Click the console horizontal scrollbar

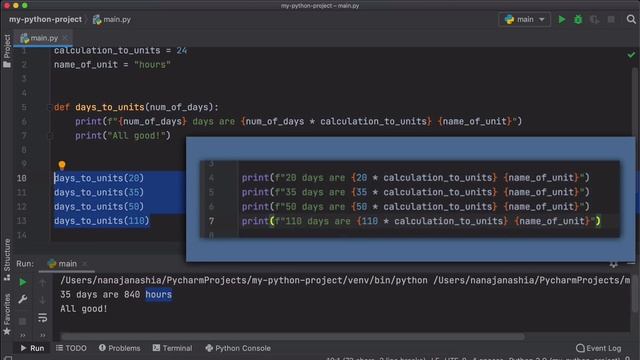pos(292,337)
